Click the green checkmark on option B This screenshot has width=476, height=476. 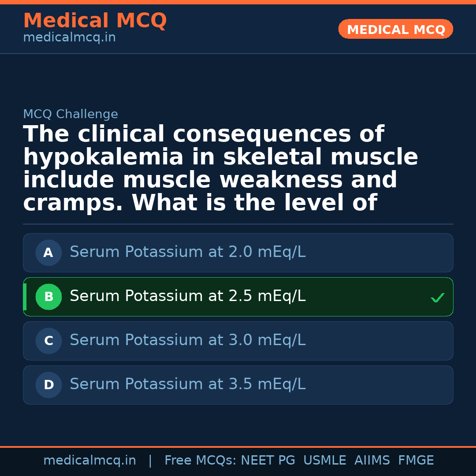[x=437, y=298]
